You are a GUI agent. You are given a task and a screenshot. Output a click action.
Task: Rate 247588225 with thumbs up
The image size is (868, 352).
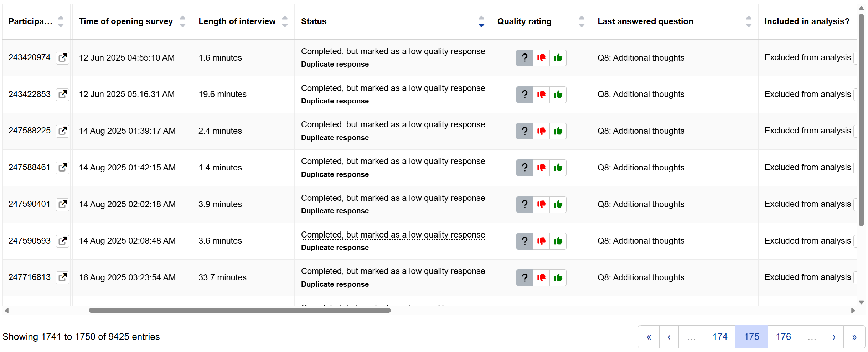tap(558, 131)
